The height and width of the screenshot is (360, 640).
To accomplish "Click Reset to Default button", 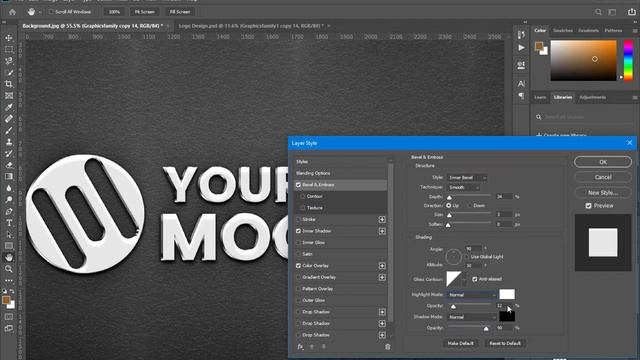I will click(505, 343).
